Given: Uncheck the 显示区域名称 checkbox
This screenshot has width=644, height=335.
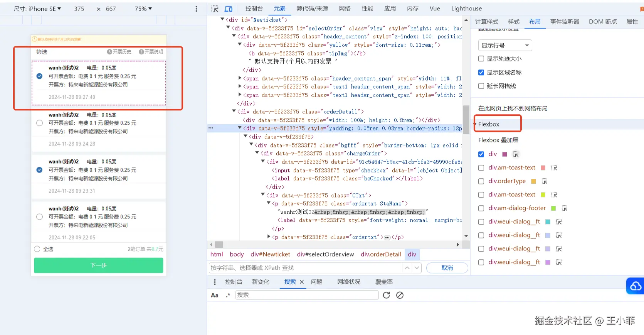Looking at the screenshot, I should coord(481,73).
